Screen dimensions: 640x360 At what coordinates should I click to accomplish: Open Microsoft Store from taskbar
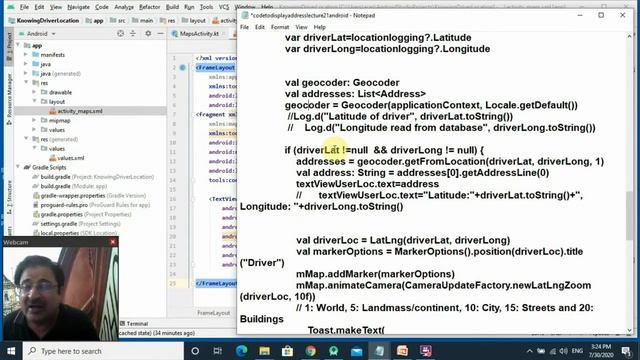[287, 351]
